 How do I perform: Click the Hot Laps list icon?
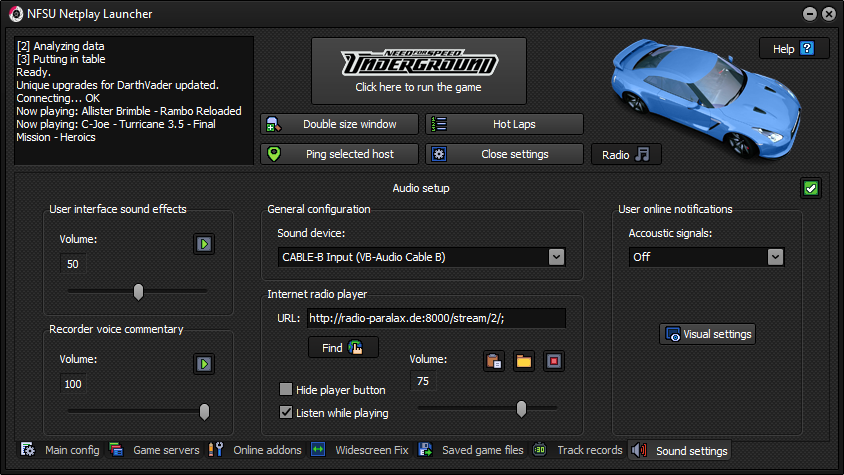(439, 124)
